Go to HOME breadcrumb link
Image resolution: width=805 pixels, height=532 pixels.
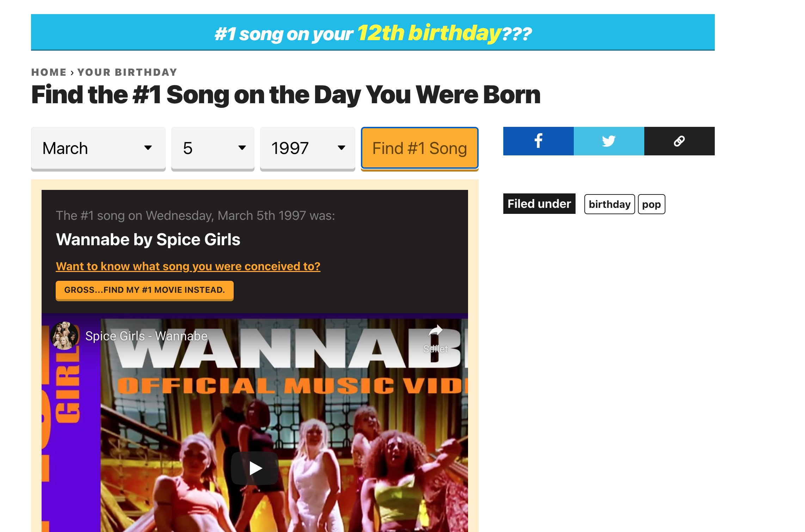pos(49,72)
